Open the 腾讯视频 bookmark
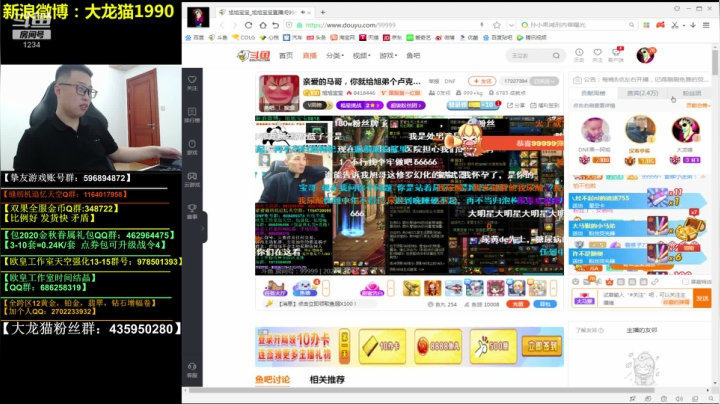This screenshot has height=404, width=720. 532,38
